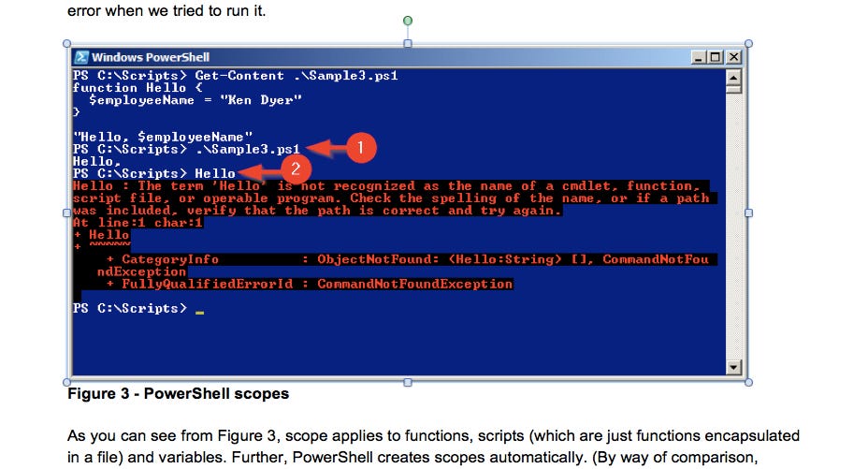
Task: Click the Figure 3 - PowerShell scopes caption
Action: (178, 394)
